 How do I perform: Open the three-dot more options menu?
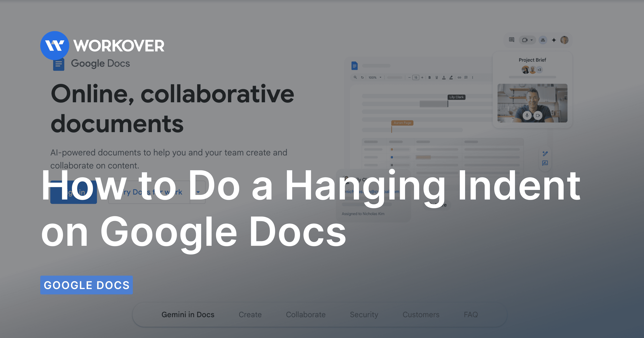[x=472, y=77]
